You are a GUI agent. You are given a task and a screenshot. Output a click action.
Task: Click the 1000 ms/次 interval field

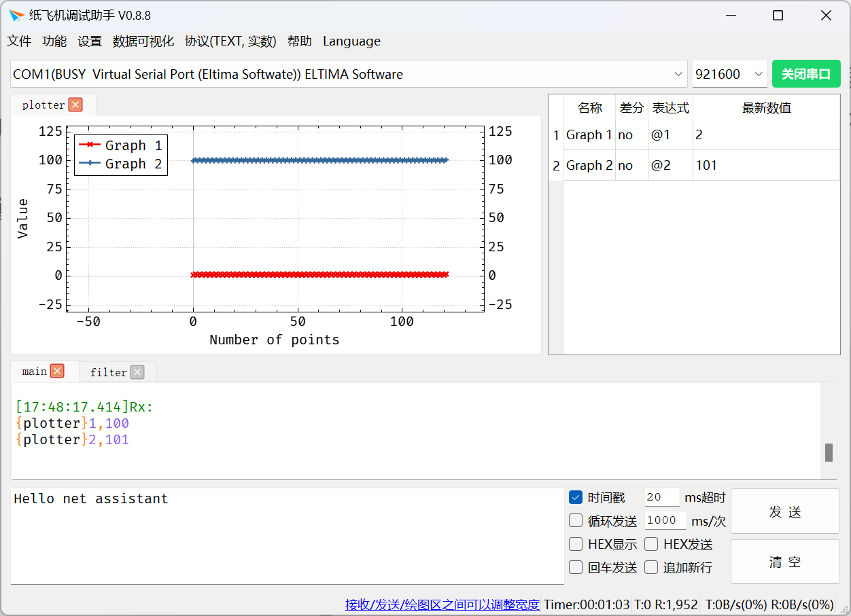[x=665, y=520]
